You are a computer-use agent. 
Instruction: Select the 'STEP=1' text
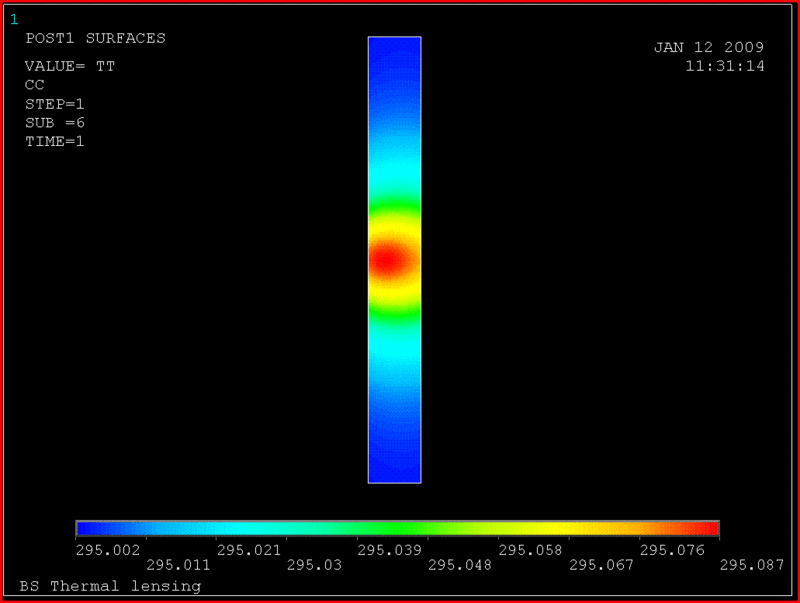(55, 104)
